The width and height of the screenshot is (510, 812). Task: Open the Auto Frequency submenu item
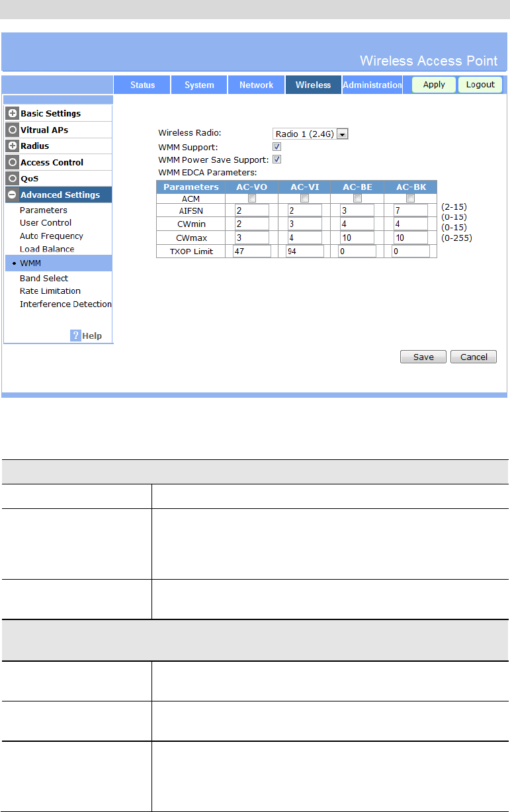coord(52,236)
